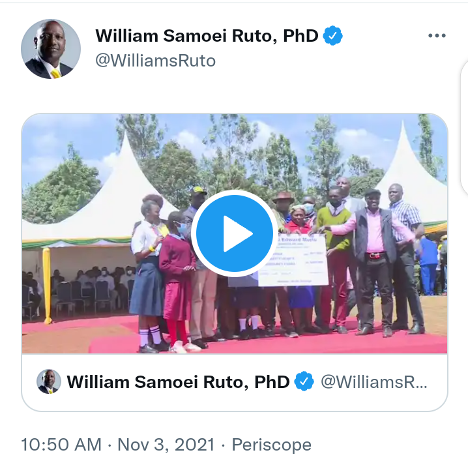Click the panel edge at the right margin
The image size is (468, 476).
464,128
